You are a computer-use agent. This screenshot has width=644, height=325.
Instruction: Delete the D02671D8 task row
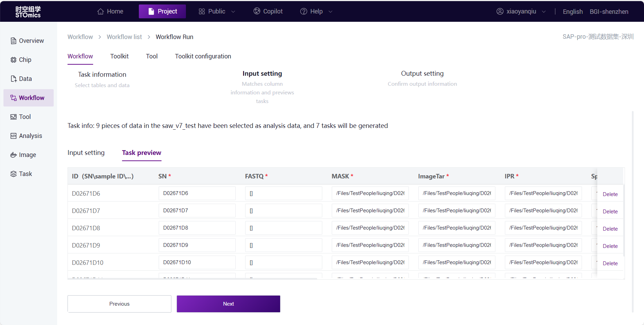(x=610, y=229)
